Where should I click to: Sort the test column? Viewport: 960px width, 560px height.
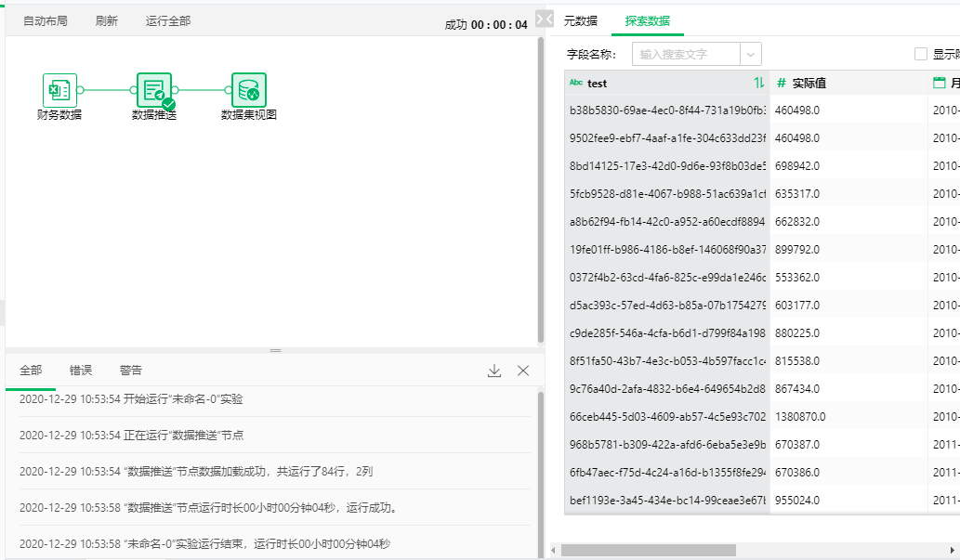click(x=759, y=83)
